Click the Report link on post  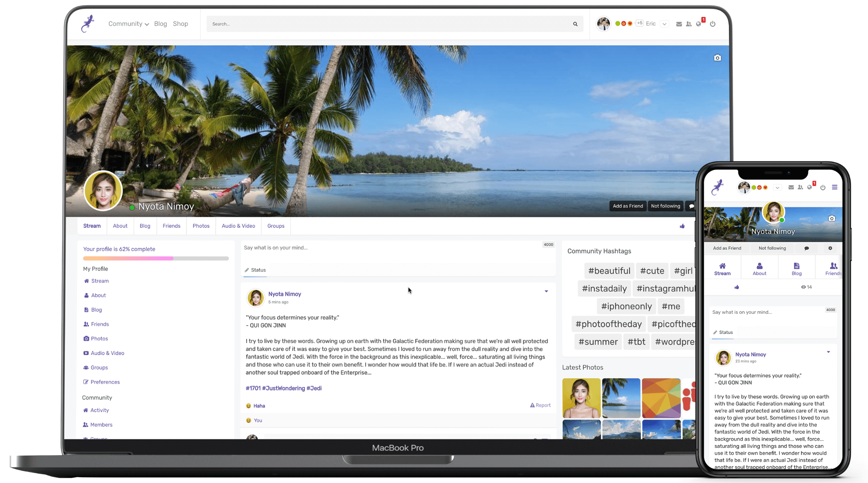tap(540, 405)
